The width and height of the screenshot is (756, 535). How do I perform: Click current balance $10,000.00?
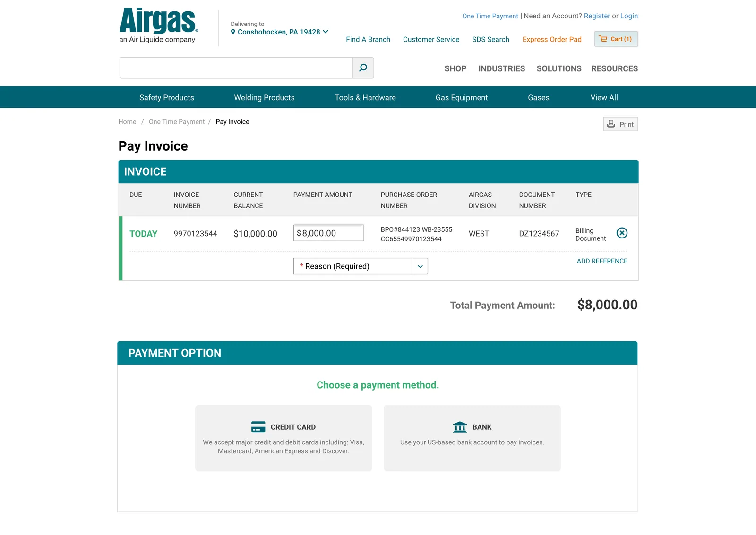click(x=255, y=234)
